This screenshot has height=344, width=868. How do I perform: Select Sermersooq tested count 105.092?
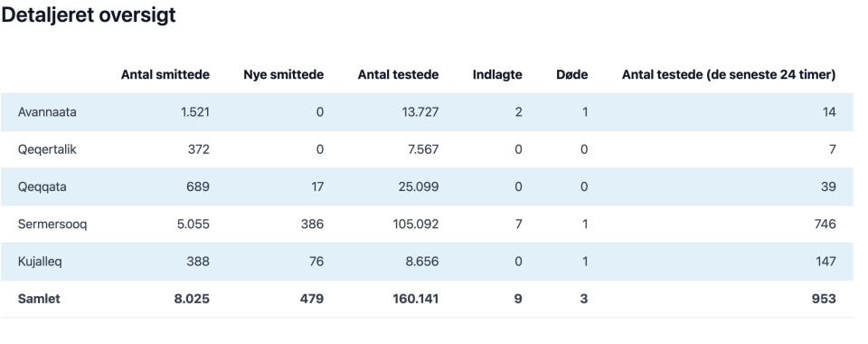click(416, 225)
